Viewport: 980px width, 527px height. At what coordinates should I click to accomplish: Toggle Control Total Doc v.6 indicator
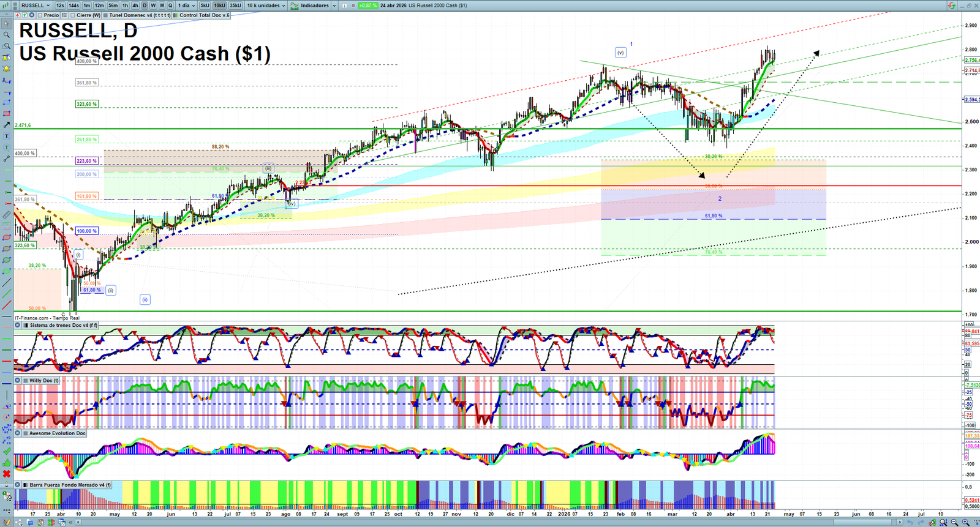176,15
